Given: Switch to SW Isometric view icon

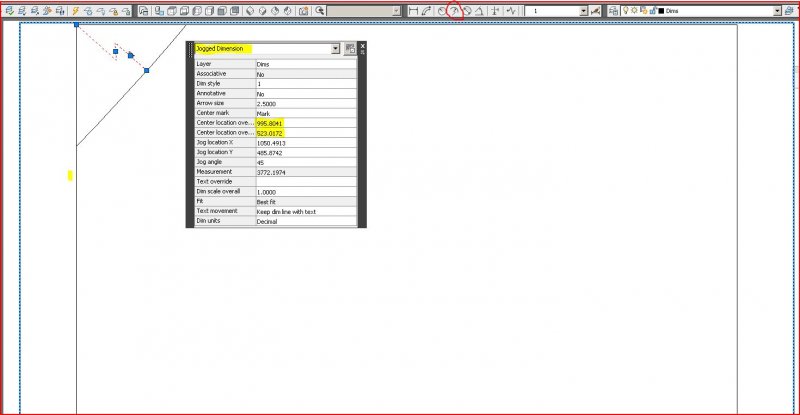Looking at the screenshot, I should tap(250, 11).
